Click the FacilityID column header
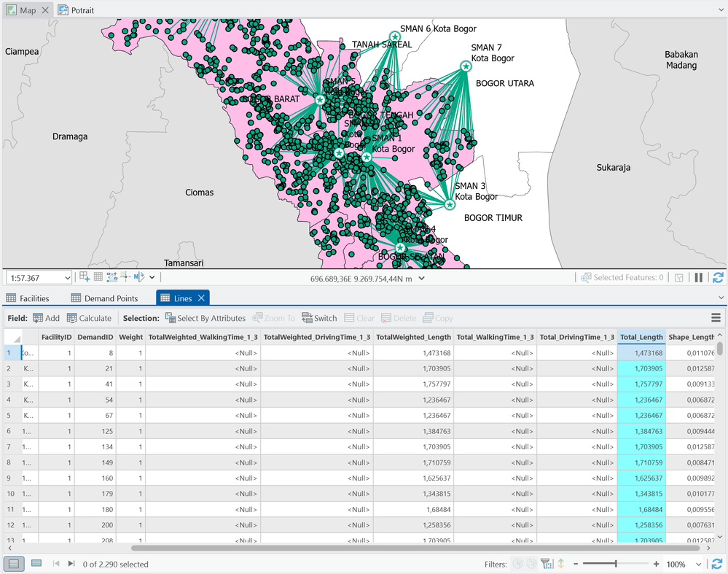Image resolution: width=728 pixels, height=574 pixels. [56, 337]
